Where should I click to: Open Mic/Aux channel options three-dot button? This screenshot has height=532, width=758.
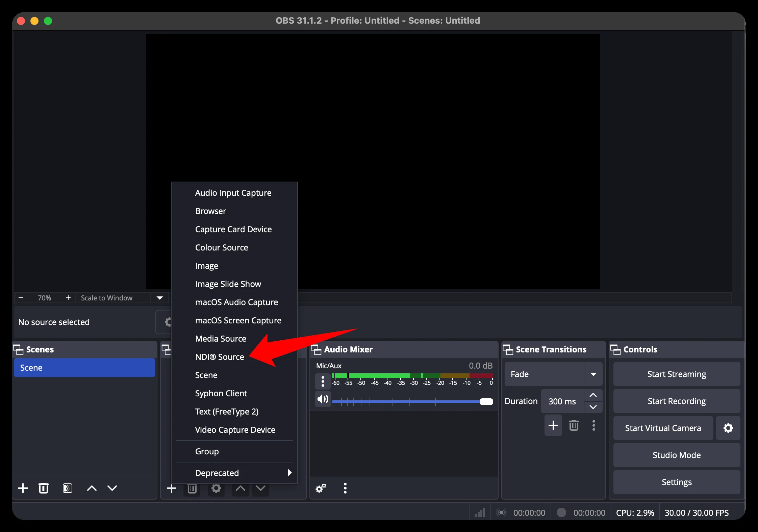[x=323, y=381]
